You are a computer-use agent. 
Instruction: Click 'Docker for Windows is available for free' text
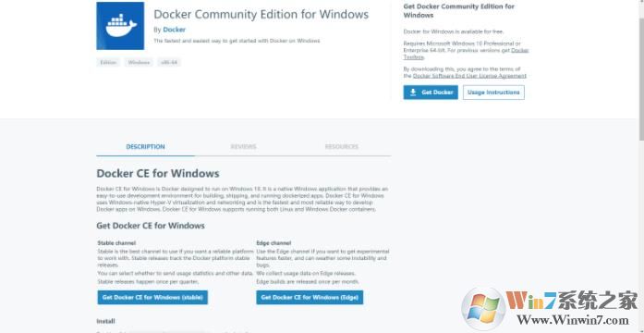coord(454,31)
